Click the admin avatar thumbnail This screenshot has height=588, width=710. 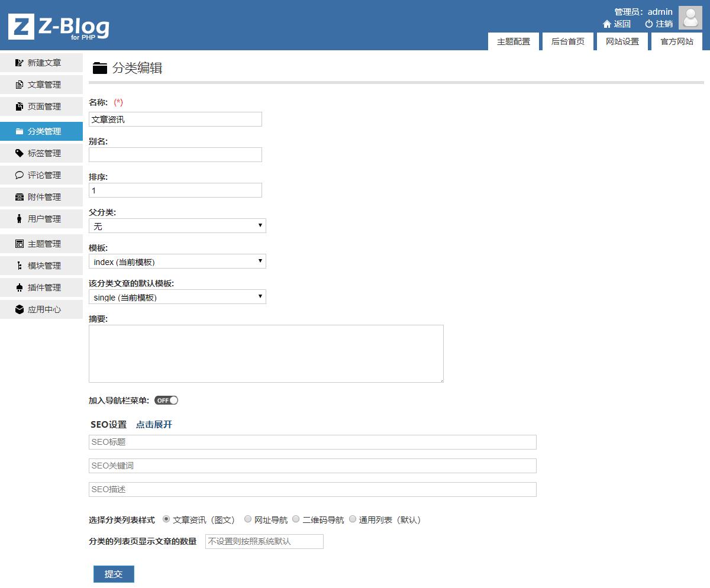[690, 18]
